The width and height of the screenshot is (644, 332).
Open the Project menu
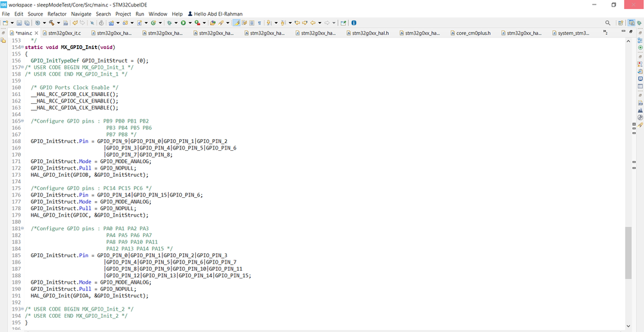tap(122, 14)
